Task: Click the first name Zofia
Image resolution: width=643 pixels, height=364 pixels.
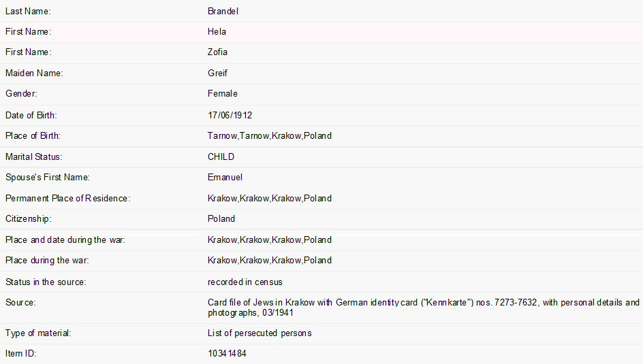Action: 217,52
